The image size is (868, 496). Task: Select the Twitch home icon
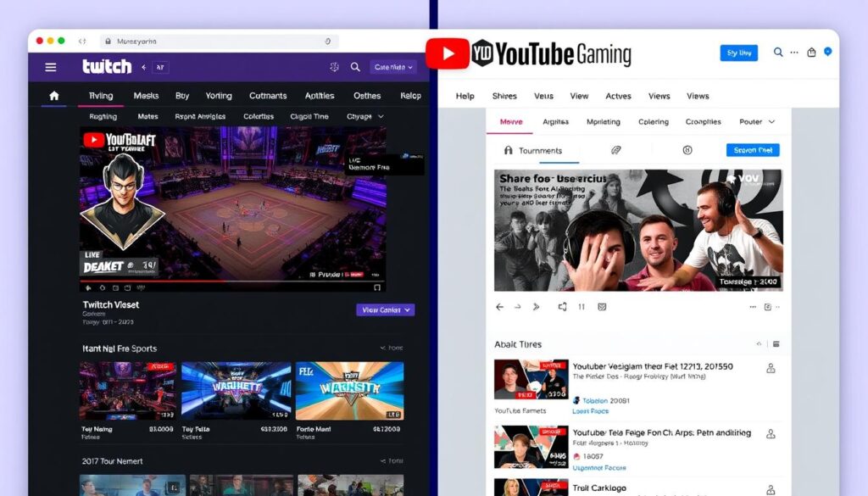pyautogui.click(x=53, y=96)
